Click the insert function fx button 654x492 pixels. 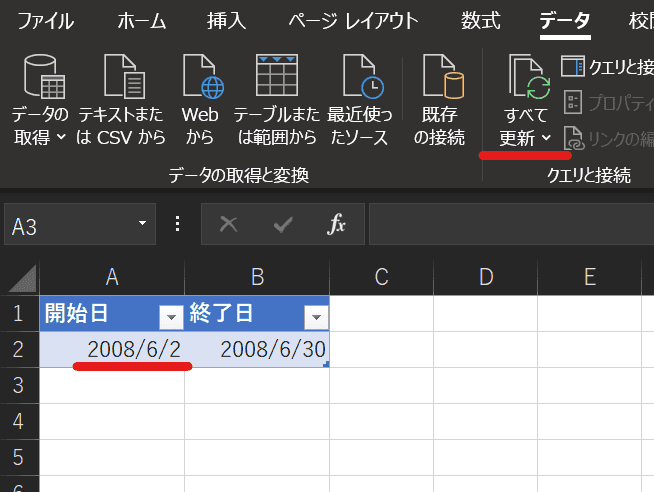coord(337,224)
